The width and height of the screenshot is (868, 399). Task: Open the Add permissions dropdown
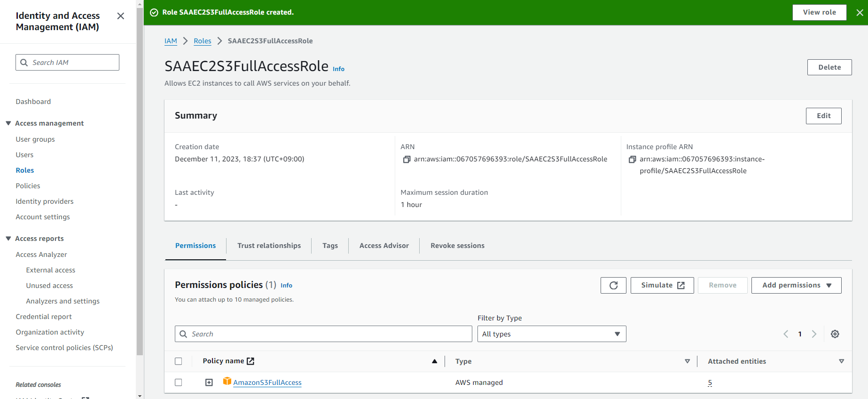coord(796,285)
